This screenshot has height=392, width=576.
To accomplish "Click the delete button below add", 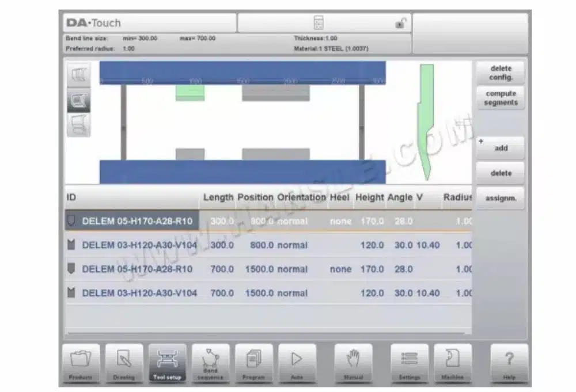I will pyautogui.click(x=501, y=173).
